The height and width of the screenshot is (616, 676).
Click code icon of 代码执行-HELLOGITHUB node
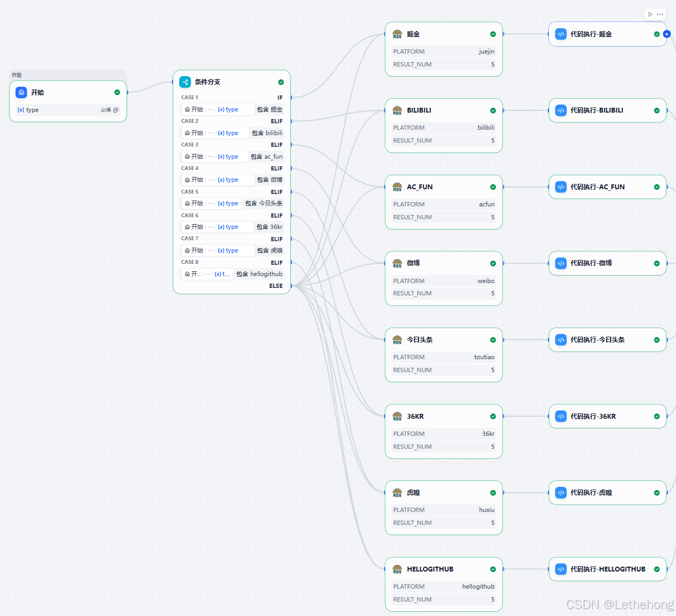(561, 569)
